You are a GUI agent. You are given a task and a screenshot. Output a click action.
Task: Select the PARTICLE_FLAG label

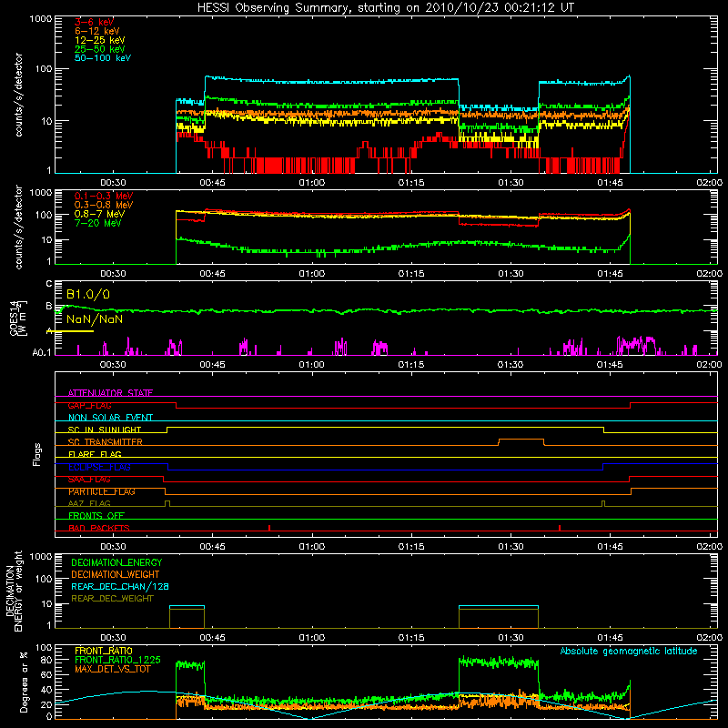tap(102, 491)
